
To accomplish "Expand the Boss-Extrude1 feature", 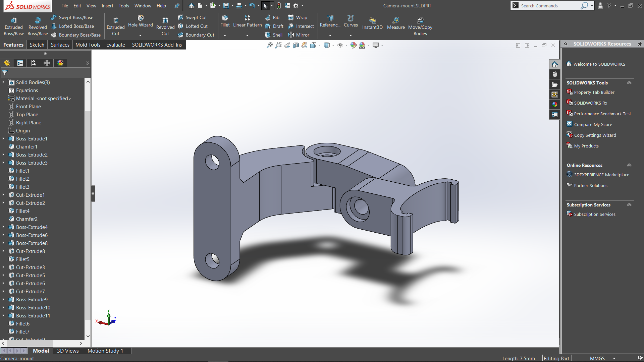I will pos(3,138).
